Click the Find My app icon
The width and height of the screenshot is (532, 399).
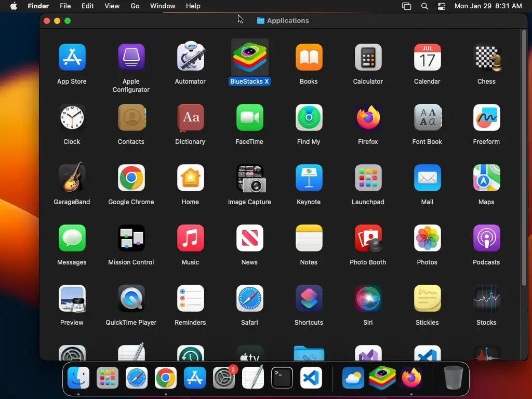(x=309, y=117)
